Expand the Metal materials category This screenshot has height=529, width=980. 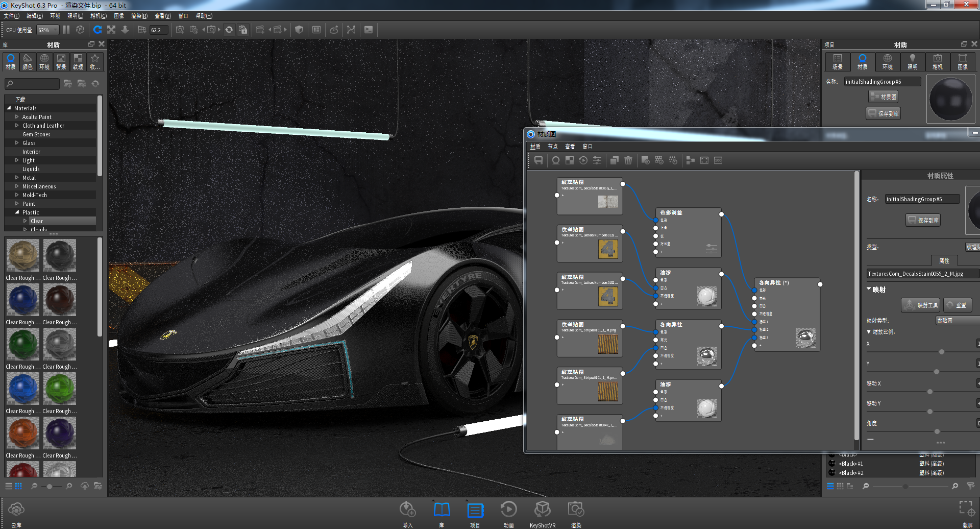[16, 177]
